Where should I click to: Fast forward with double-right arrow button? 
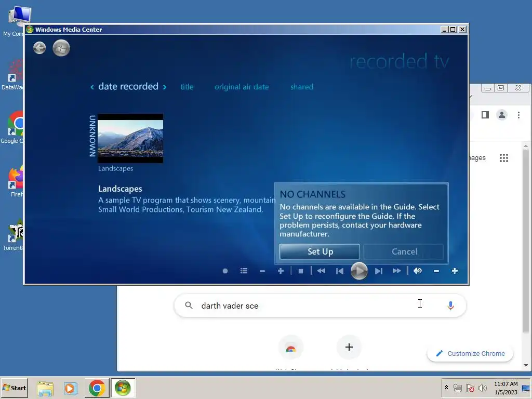pos(396,271)
